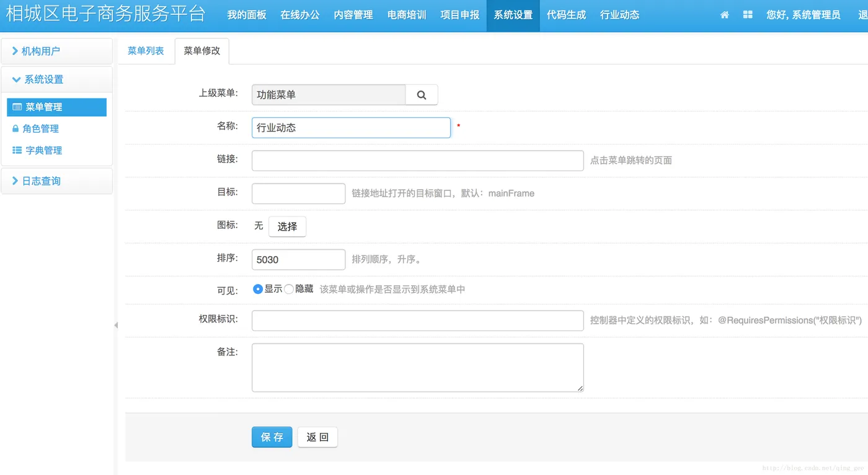
Task: Open the 代码生成 menu in the top navigation
Action: (x=566, y=14)
